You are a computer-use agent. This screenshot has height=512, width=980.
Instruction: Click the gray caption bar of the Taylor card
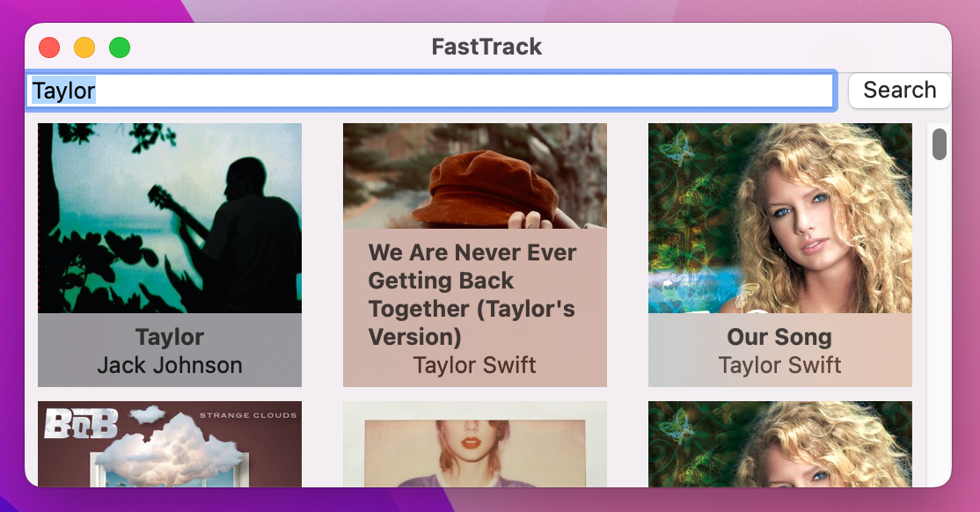coord(169,350)
